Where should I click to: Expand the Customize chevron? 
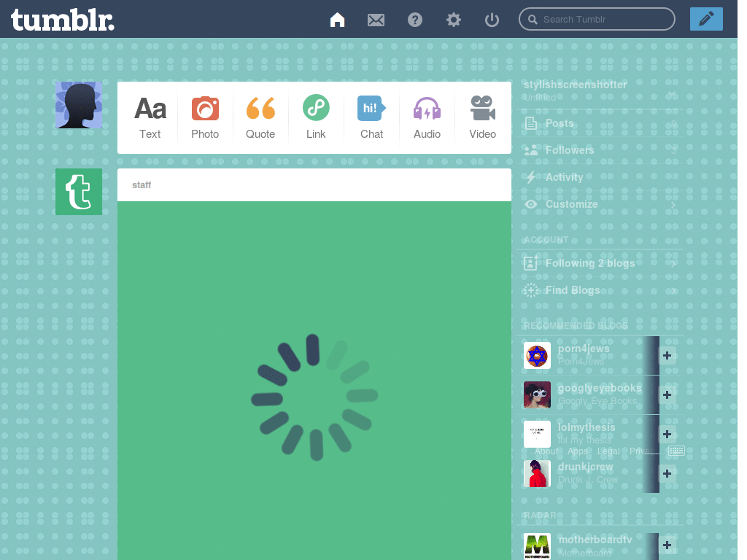(x=673, y=204)
